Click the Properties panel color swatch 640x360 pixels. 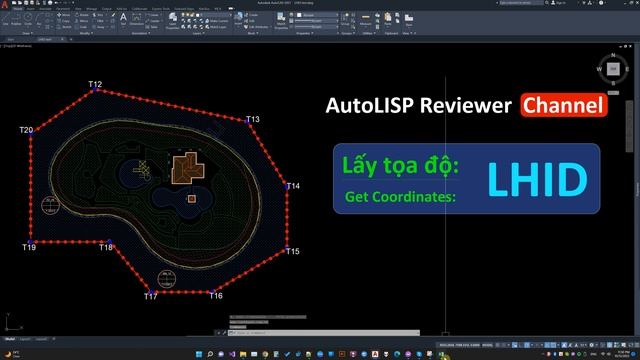[x=299, y=15]
